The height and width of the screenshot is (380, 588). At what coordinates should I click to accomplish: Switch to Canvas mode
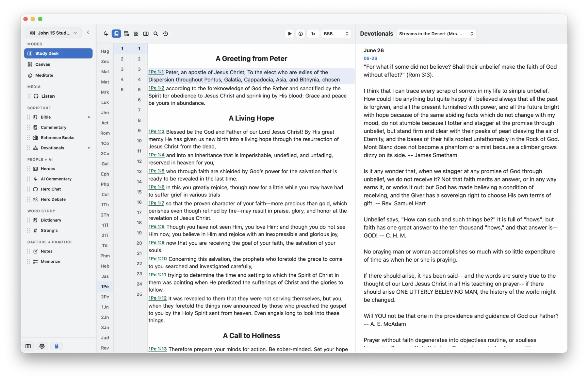point(58,64)
